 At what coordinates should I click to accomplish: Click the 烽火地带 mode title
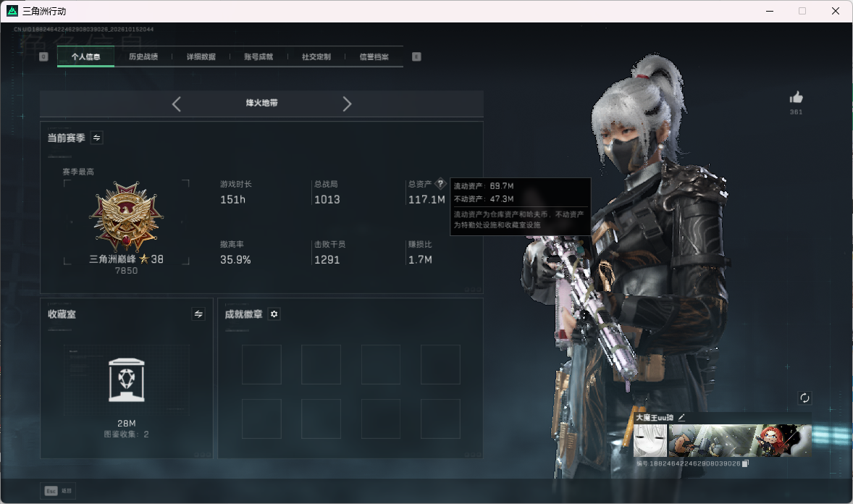261,103
